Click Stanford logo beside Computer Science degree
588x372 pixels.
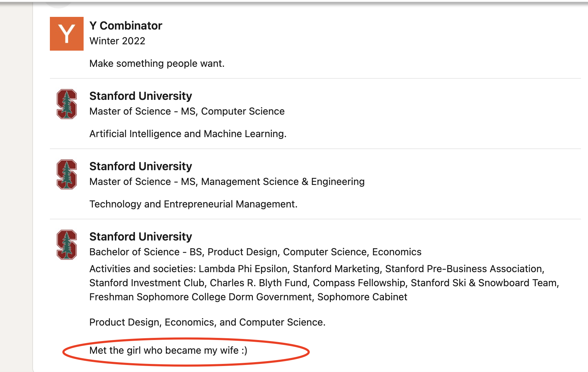(67, 104)
